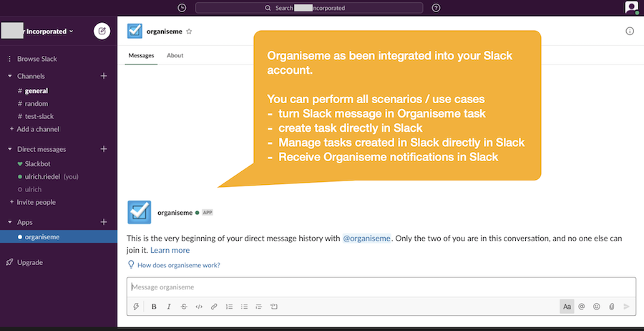Open the history clock icon
The image size is (644, 331).
pyautogui.click(x=182, y=8)
